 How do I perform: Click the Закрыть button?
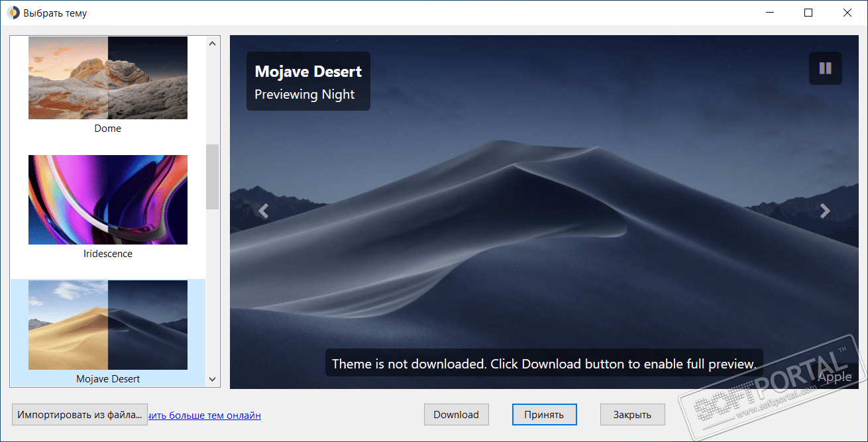point(632,415)
